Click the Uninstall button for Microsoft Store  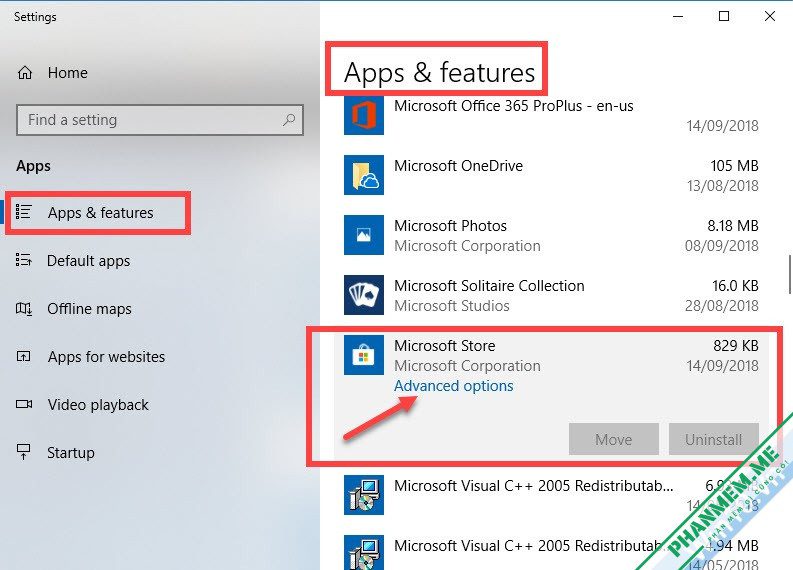point(714,439)
